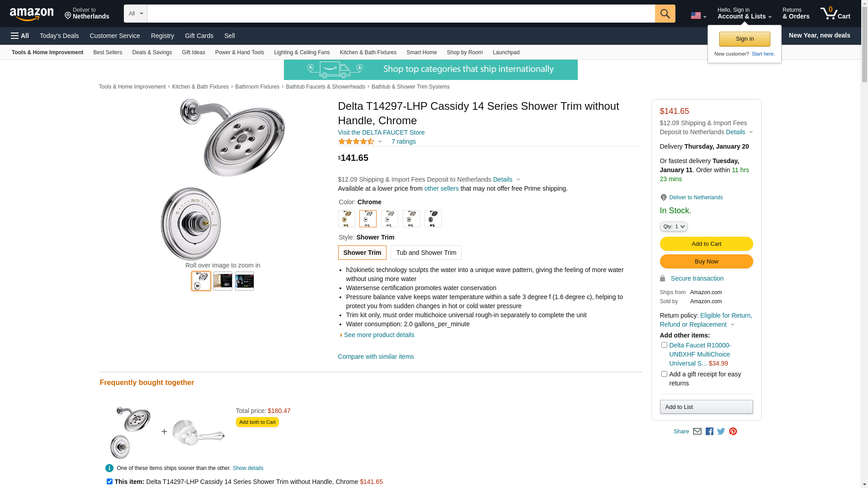Go to Amazon home via logo

coord(32,14)
